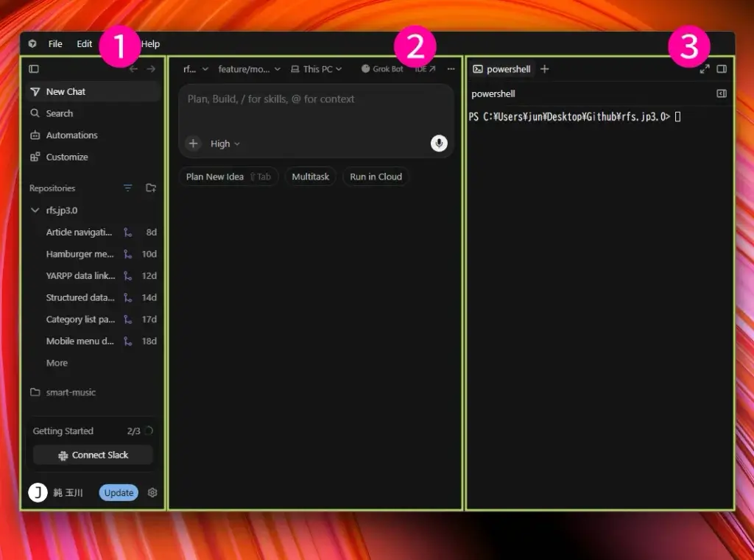Open the High effort level dropdown
The image size is (754, 560).
pyautogui.click(x=225, y=143)
